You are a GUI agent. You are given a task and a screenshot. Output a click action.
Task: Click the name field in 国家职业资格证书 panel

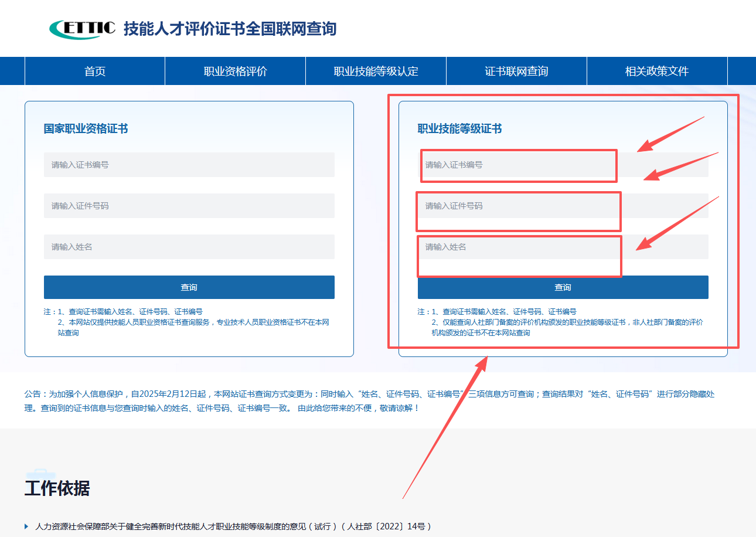189,247
